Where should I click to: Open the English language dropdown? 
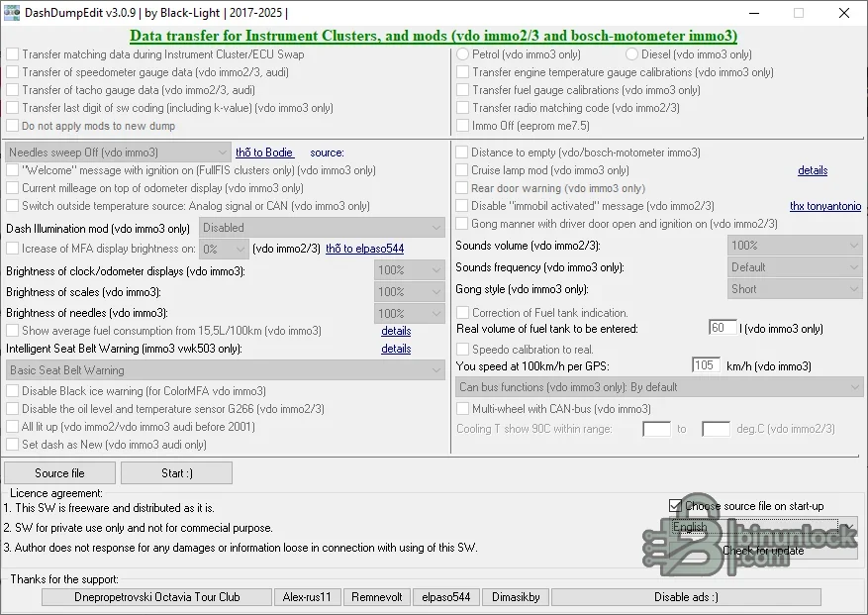coord(764,526)
